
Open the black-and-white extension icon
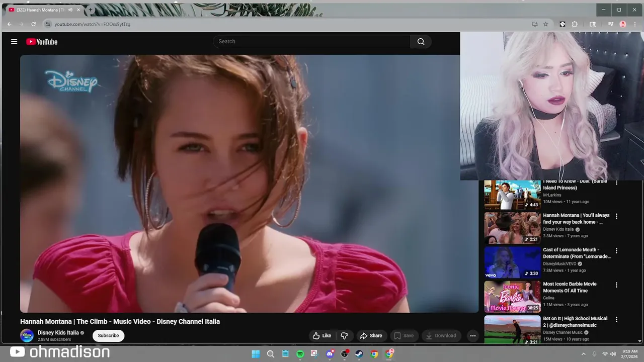click(x=562, y=24)
